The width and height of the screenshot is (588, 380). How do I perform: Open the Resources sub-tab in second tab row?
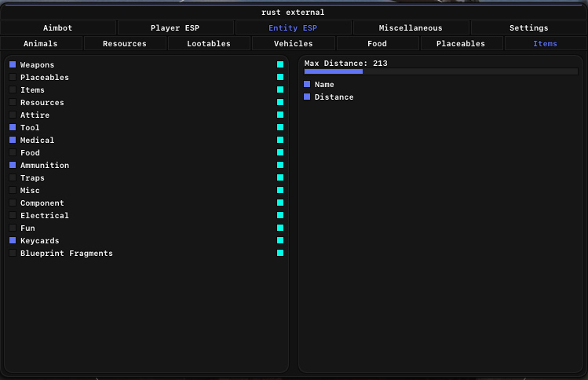coord(125,43)
